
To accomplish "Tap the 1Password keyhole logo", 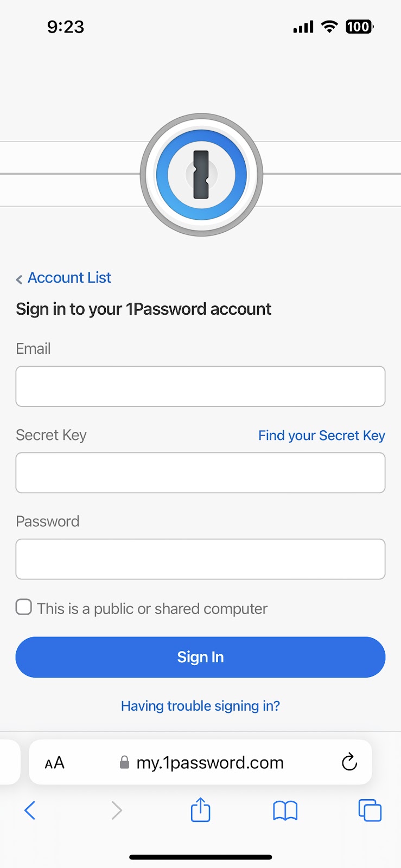I will [201, 175].
